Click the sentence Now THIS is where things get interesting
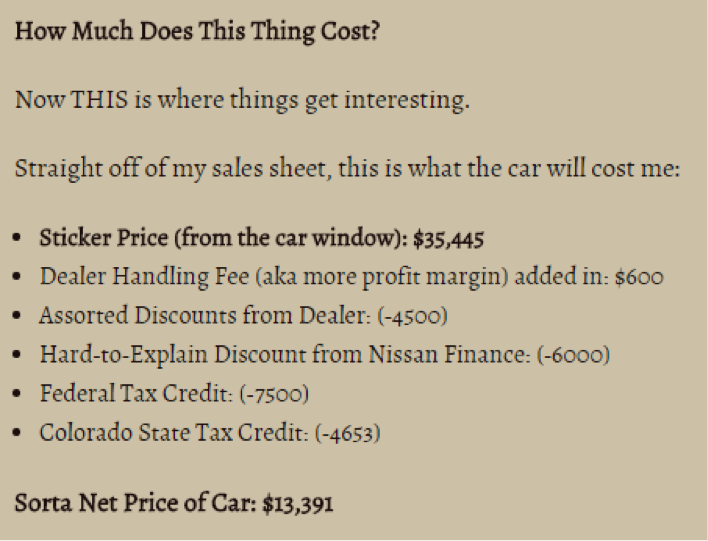 pos(242,100)
